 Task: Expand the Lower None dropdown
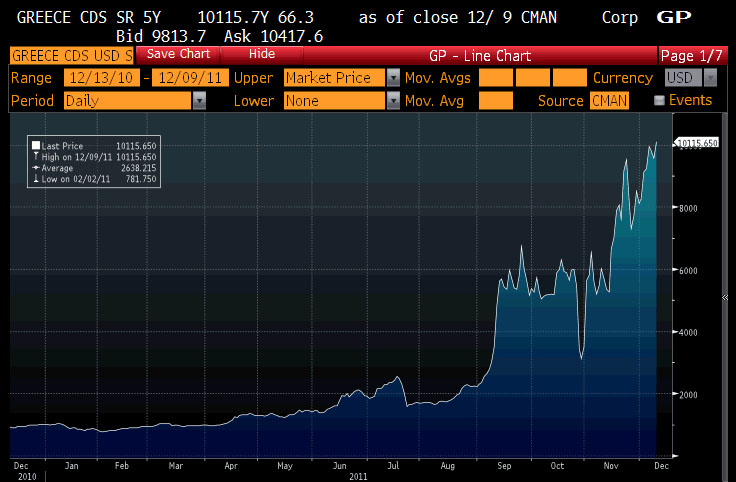393,100
